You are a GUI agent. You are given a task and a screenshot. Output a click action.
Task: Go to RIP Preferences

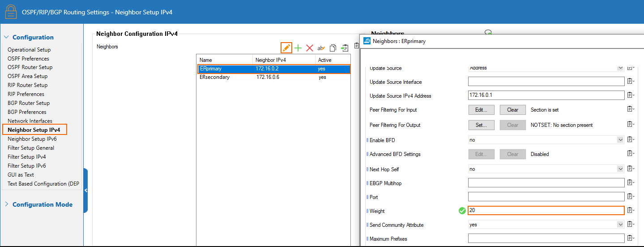(x=26, y=94)
